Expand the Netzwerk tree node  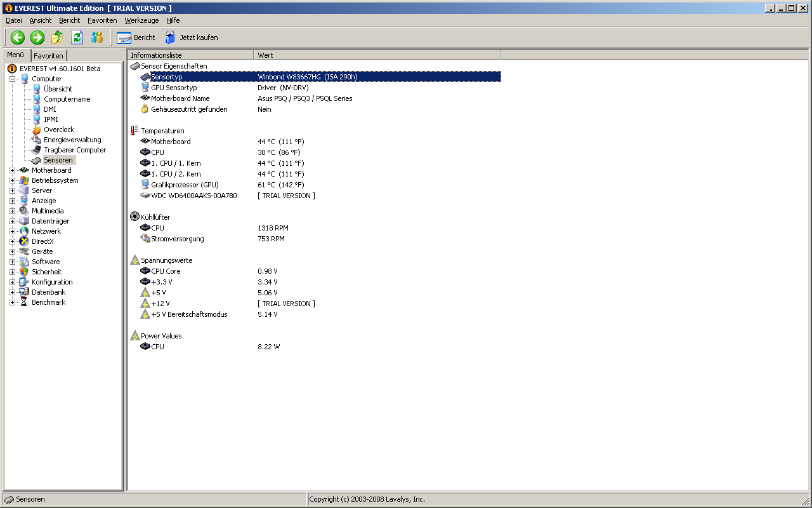pyautogui.click(x=12, y=231)
